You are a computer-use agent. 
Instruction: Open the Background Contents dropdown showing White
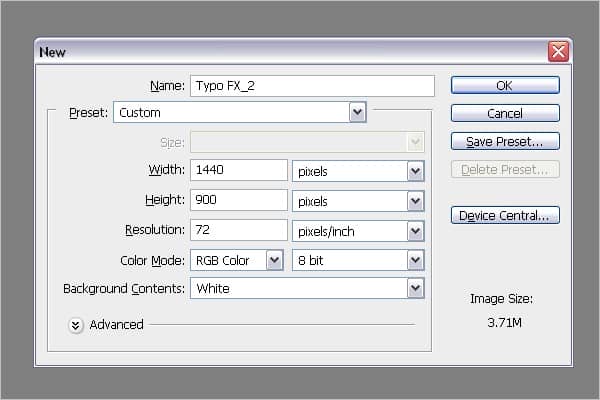(307, 288)
